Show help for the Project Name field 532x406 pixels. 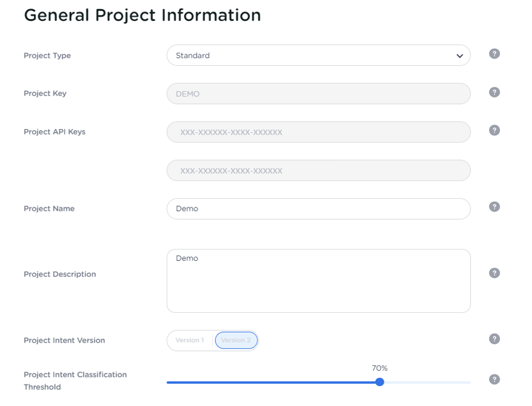[x=494, y=207]
